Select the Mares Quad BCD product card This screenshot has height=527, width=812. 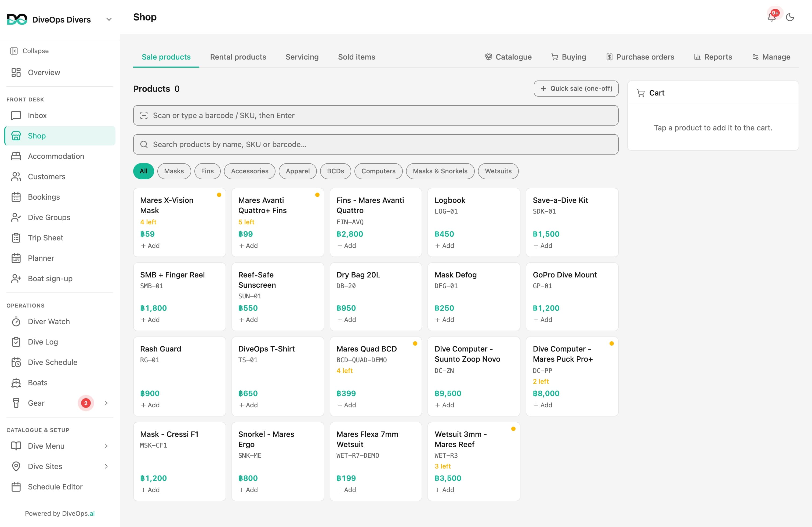tap(376, 377)
